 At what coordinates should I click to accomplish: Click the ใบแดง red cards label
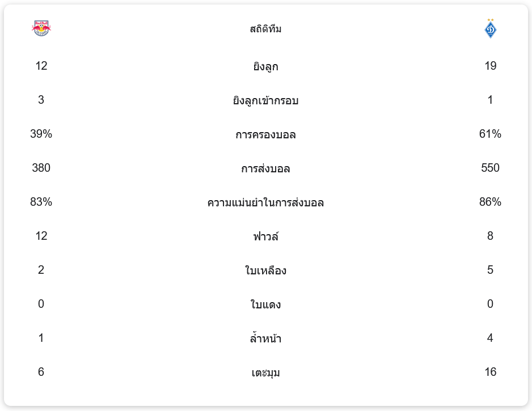pyautogui.click(x=265, y=304)
